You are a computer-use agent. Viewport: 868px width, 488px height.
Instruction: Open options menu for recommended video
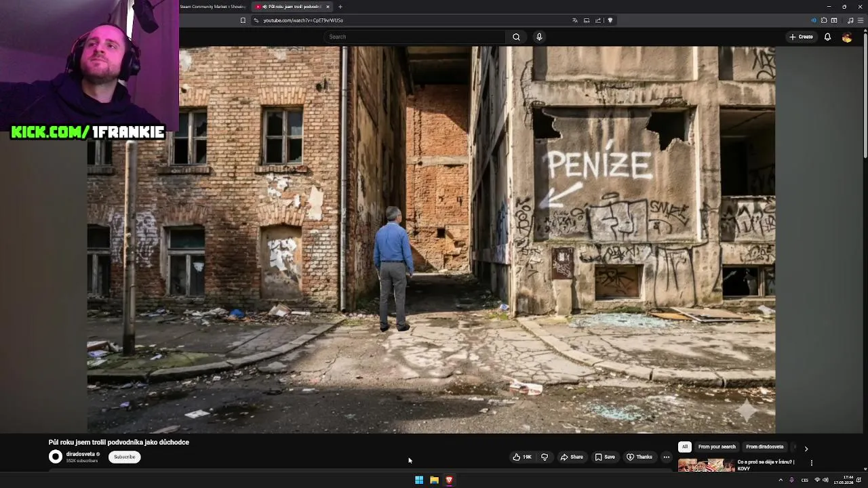[x=811, y=463]
